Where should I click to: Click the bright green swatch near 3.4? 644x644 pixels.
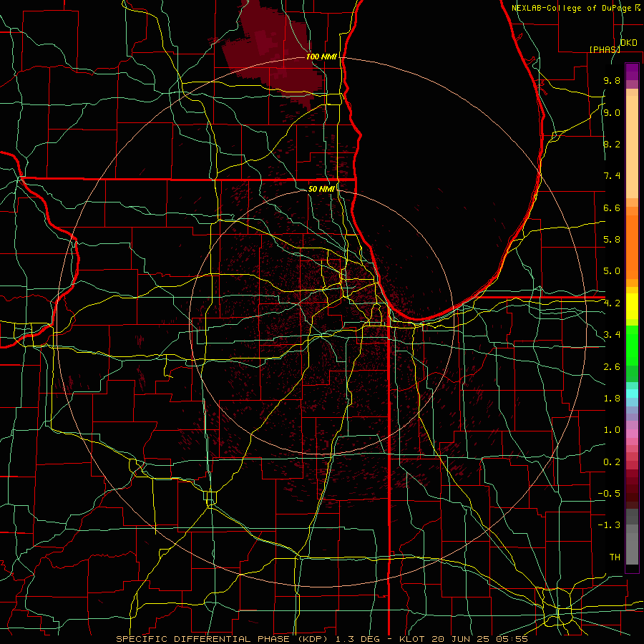click(x=632, y=345)
